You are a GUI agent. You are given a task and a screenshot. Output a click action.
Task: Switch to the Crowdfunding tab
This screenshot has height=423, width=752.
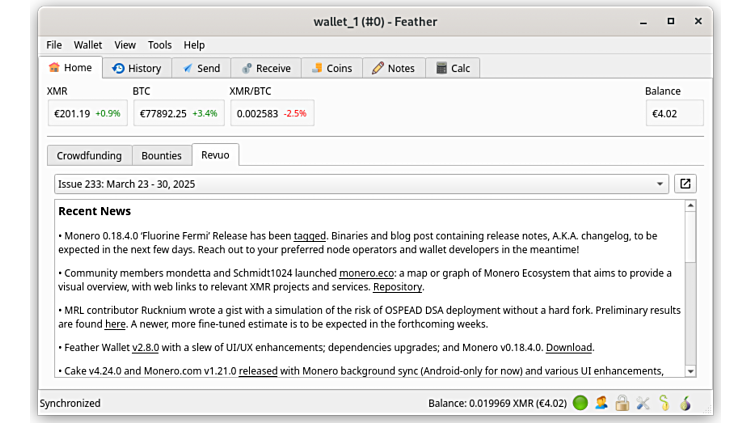(89, 156)
